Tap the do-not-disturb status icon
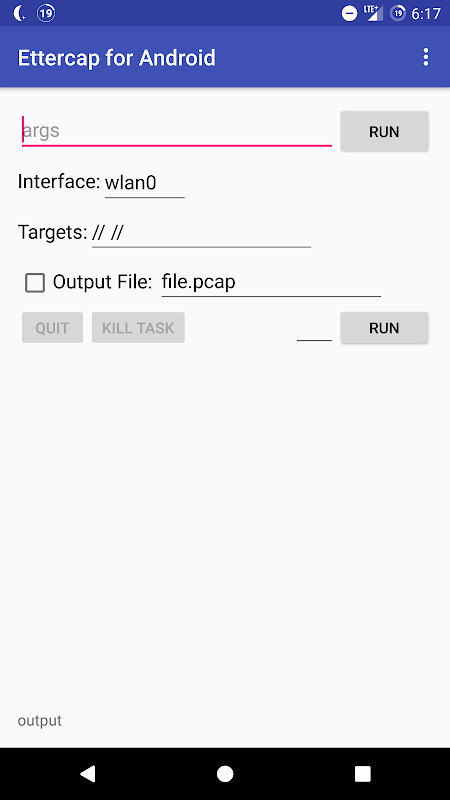Image resolution: width=450 pixels, height=800 pixels. point(349,14)
